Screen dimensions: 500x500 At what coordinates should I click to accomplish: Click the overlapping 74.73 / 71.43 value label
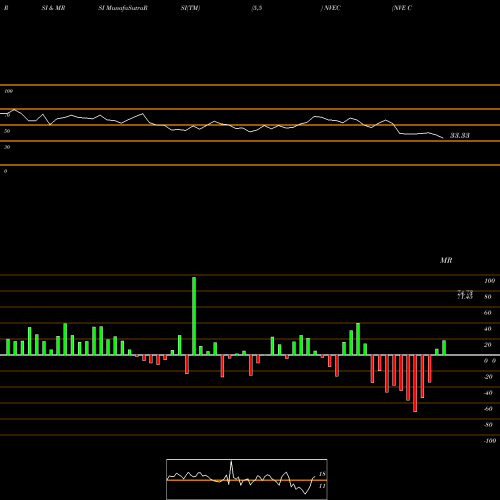(465, 294)
